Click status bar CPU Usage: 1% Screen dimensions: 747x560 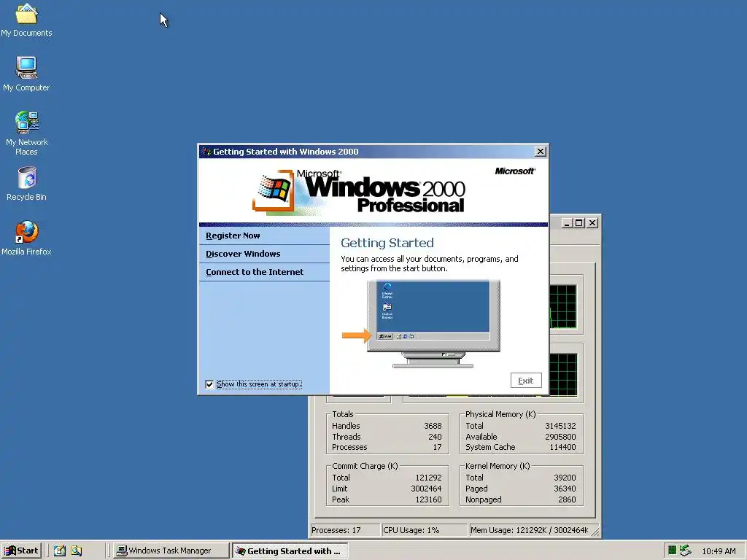coord(424,530)
